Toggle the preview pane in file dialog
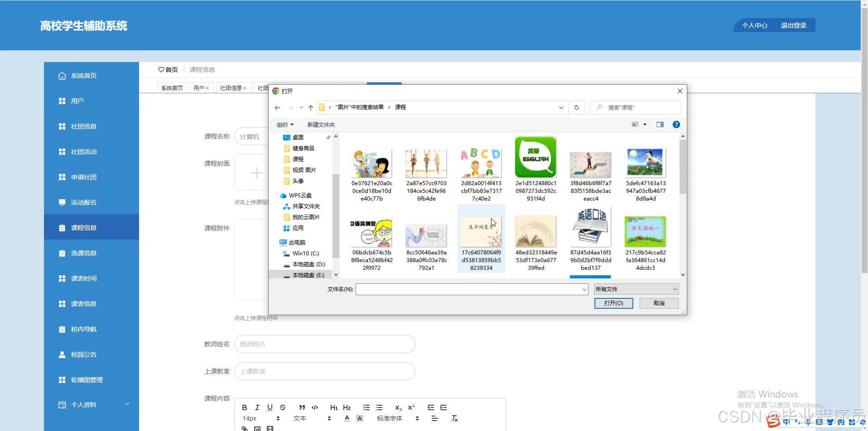 tap(660, 125)
